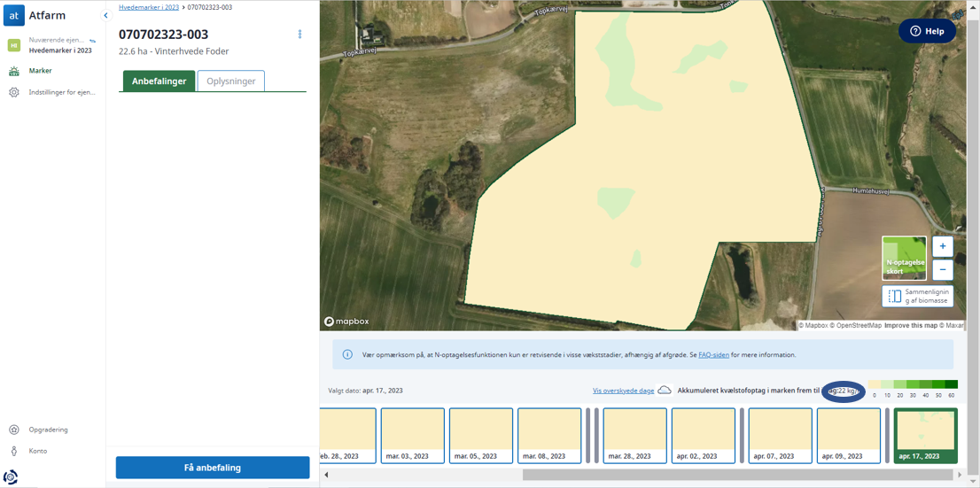Open the three-dot field options menu
This screenshot has width=980, height=488.
tap(299, 35)
